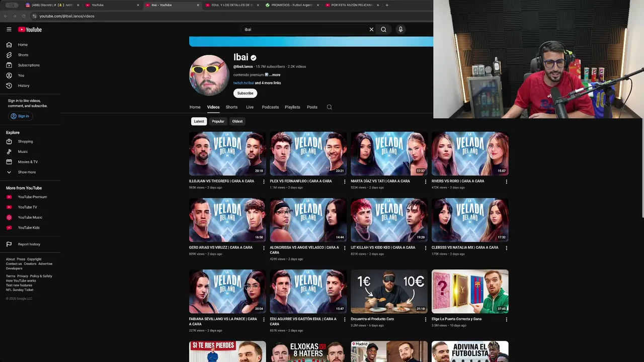Viewport: 644px width, 362px height.
Task: Select the Latest sort chip
Action: [x=199, y=121]
